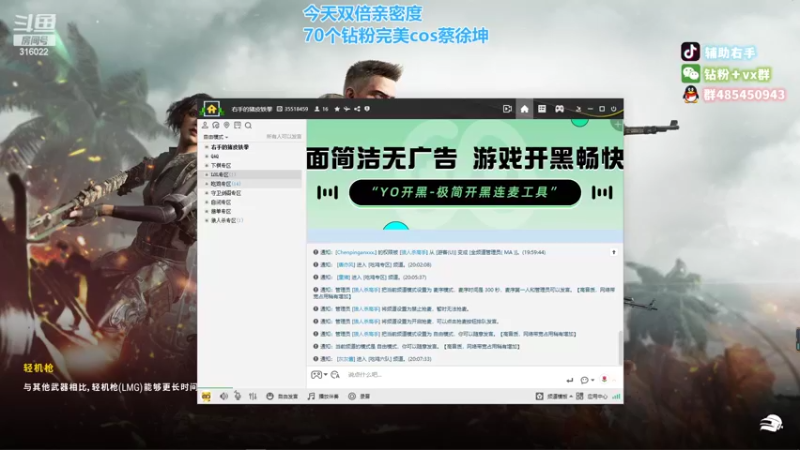Select the top channel 右手的猪皮铁拳
The image size is (800, 450).
click(x=230, y=147)
